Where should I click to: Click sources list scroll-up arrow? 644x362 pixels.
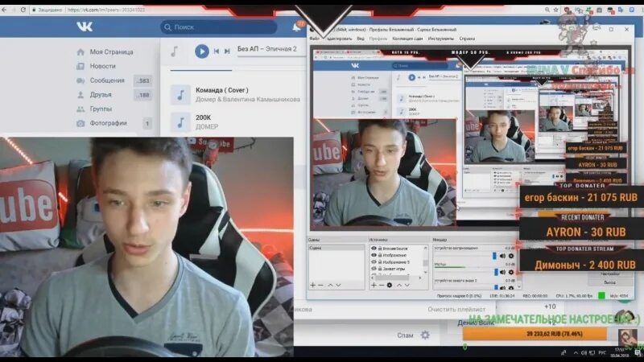(x=426, y=248)
